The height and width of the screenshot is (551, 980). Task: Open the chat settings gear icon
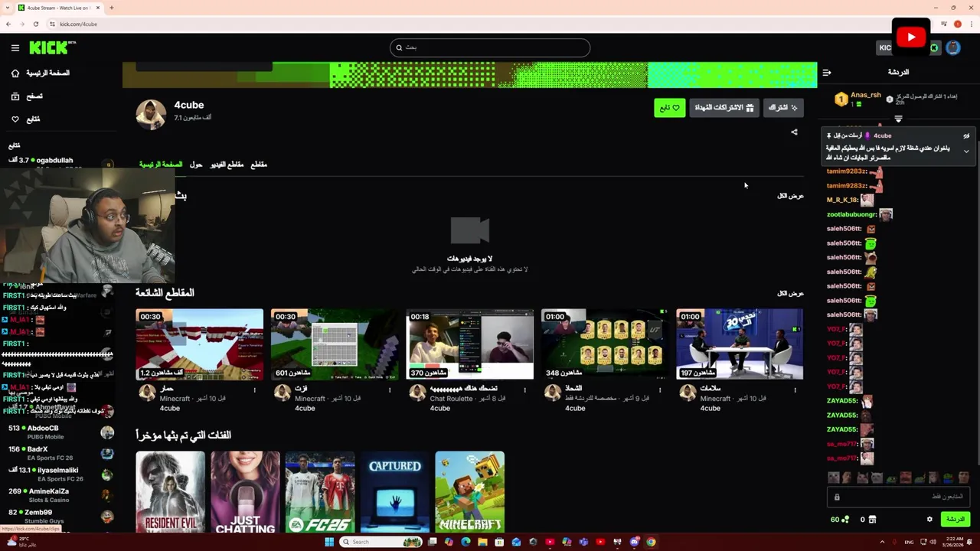tap(929, 520)
